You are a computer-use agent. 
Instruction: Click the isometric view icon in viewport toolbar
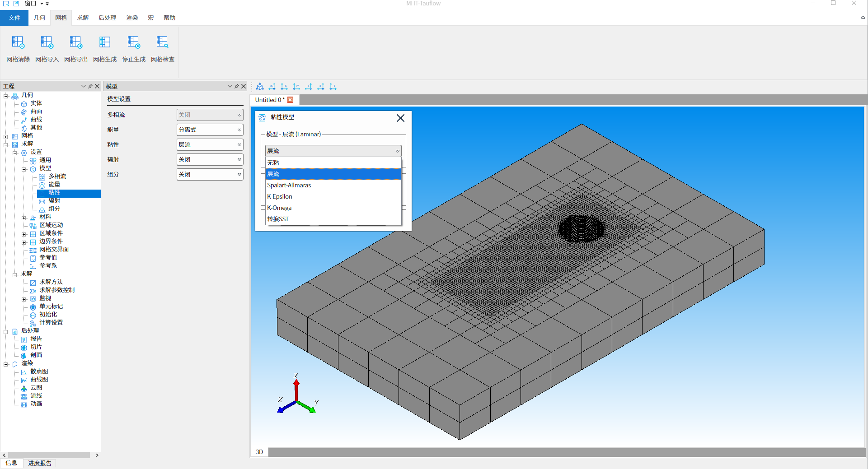[x=260, y=87]
